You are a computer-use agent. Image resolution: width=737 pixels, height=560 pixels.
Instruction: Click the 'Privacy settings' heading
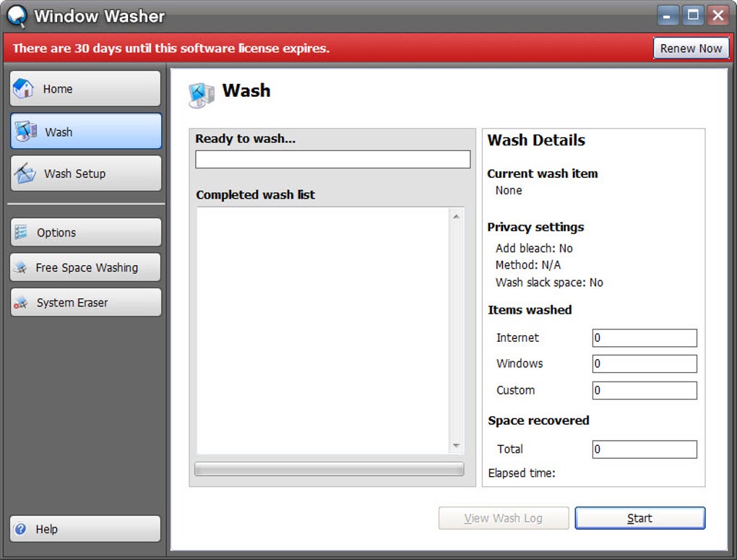coord(536,227)
